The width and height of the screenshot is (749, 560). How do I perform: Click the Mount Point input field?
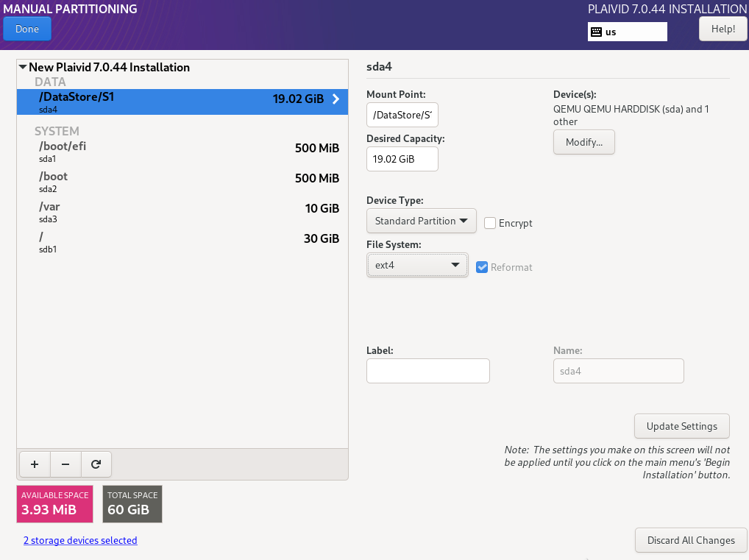point(402,115)
